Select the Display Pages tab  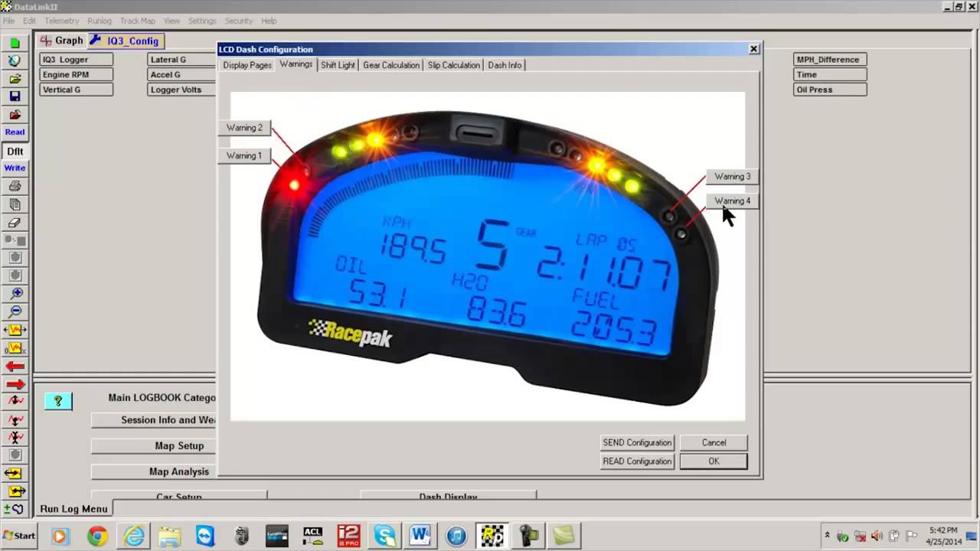click(x=247, y=65)
